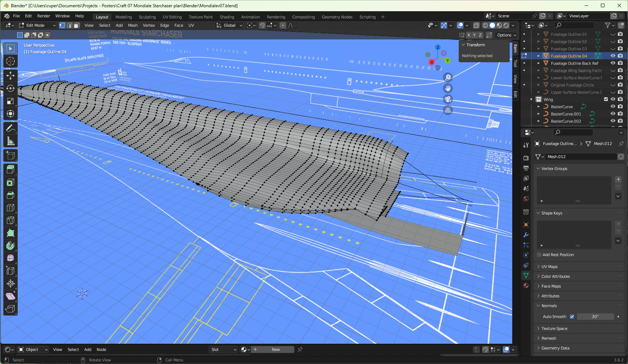This screenshot has width=628, height=364.
Task: Select the Edge Slide tool
Action: [x=10, y=271]
